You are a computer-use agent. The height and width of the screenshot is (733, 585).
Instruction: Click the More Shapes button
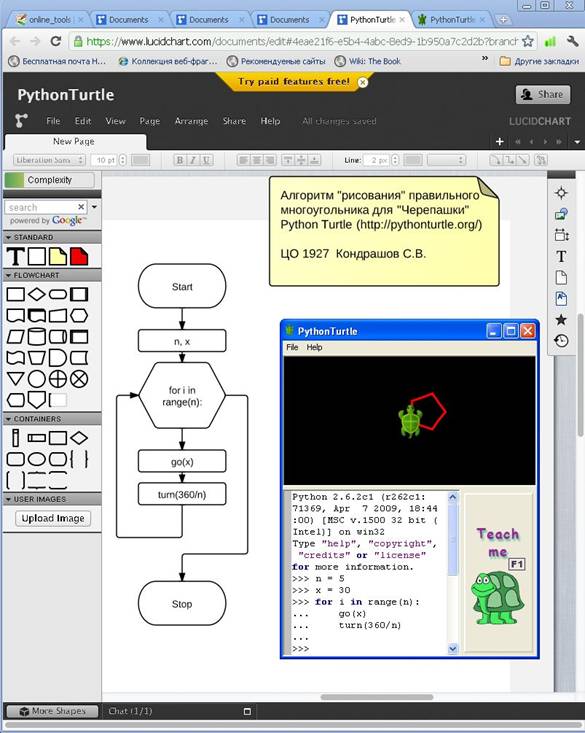click(52, 711)
